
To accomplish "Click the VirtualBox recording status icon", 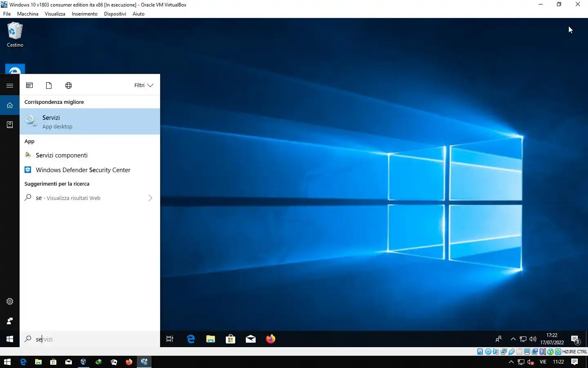I will pos(535,352).
